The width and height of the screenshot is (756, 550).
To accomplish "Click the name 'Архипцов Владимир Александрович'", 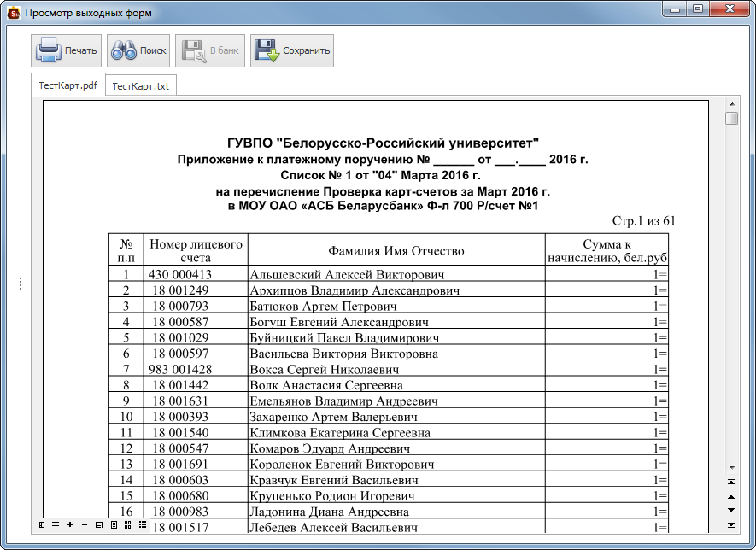I will point(355,290).
